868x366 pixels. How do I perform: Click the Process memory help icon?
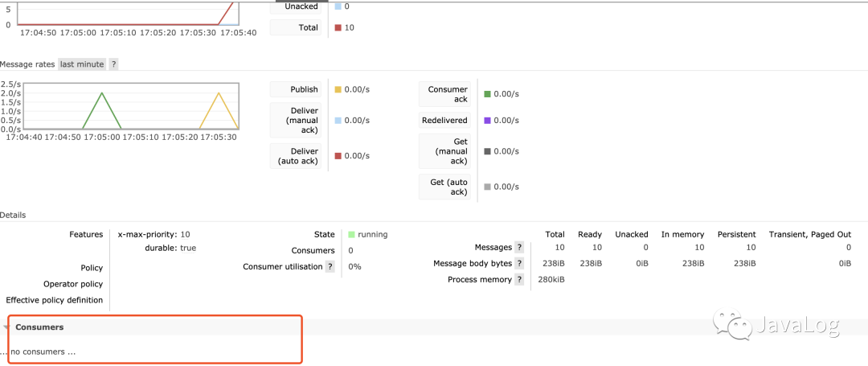[519, 280]
